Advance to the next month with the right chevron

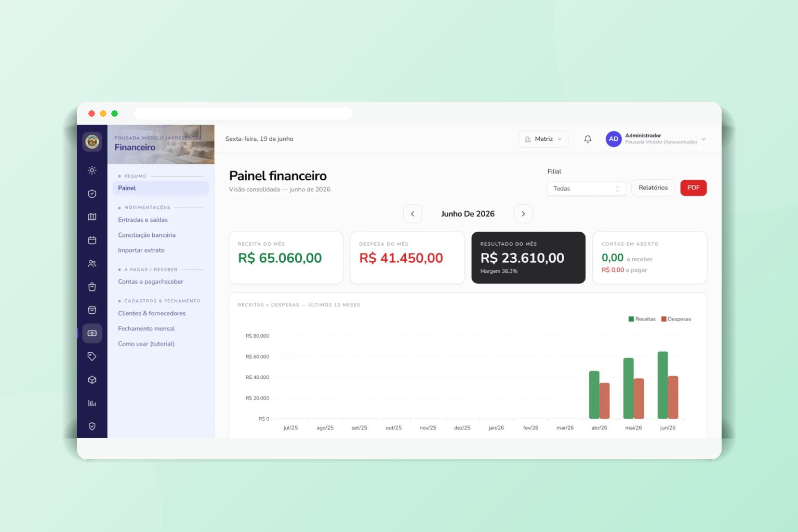pyautogui.click(x=523, y=214)
